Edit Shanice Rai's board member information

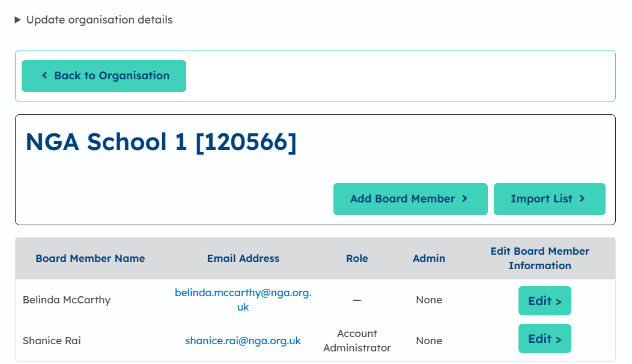coord(544,339)
